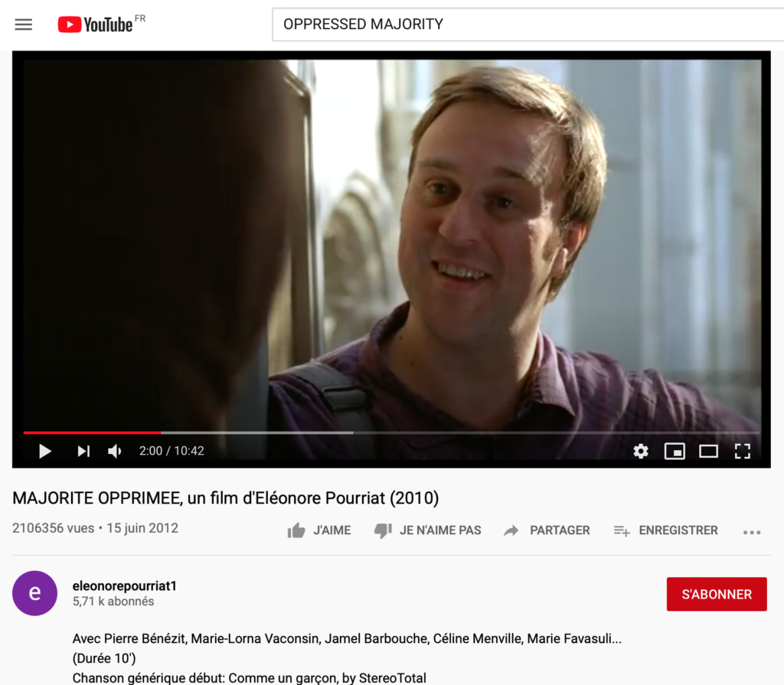Open the three-dot more actions menu
The width and height of the screenshot is (784, 685).
(x=752, y=533)
